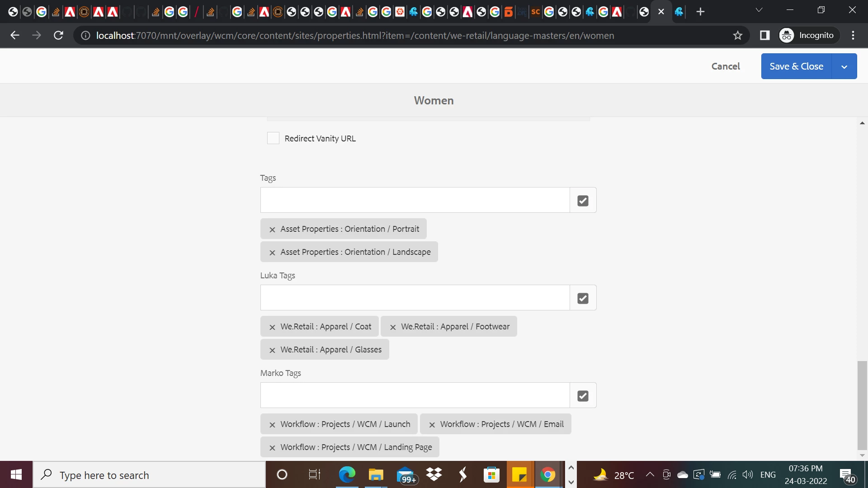Click the Cancel button
This screenshot has height=488, width=868.
[x=725, y=66]
